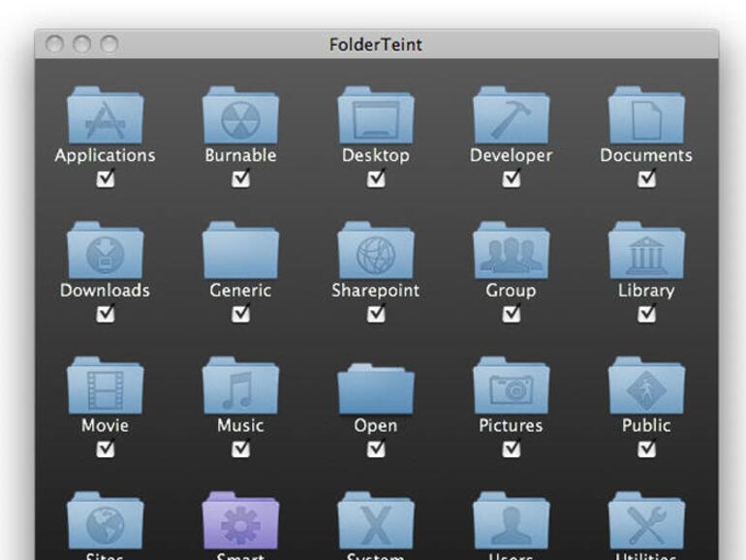This screenshot has height=560, width=746.
Task: Select the Downloads folder icon
Action: click(106, 250)
